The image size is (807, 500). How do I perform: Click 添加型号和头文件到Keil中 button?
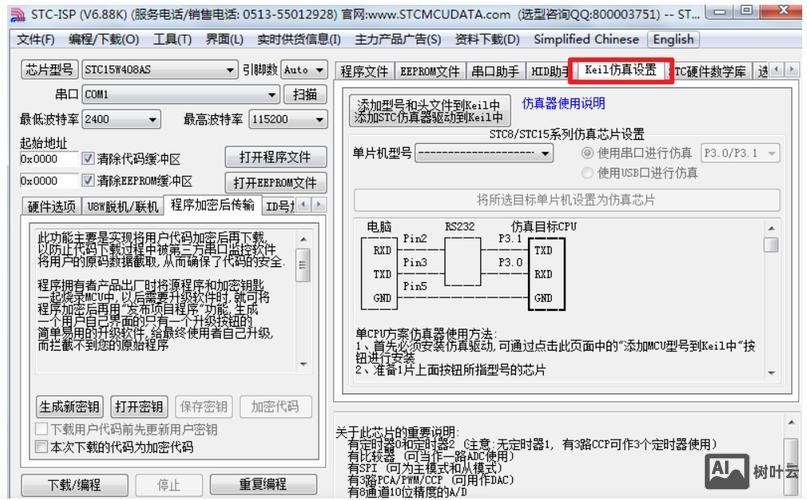tap(429, 111)
